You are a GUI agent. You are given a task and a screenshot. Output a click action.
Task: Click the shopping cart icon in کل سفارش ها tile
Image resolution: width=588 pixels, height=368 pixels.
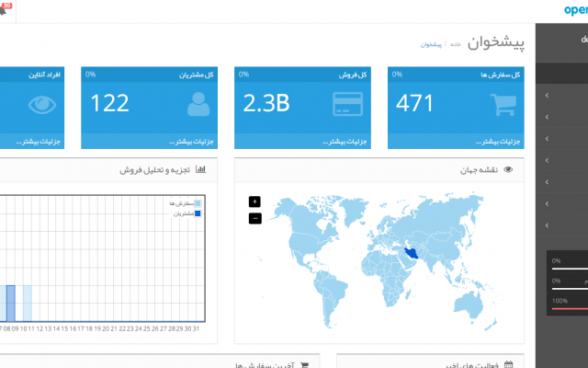tap(503, 104)
